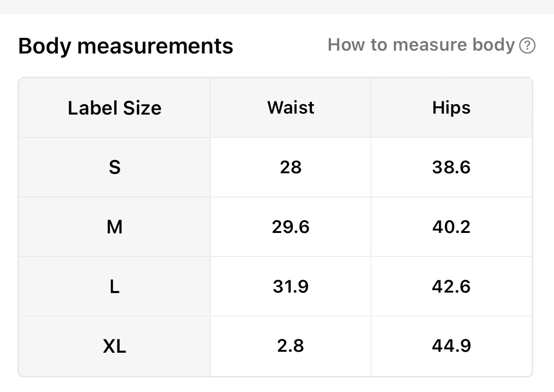Select the Body measurements heading
The image size is (554, 392).
125,46
